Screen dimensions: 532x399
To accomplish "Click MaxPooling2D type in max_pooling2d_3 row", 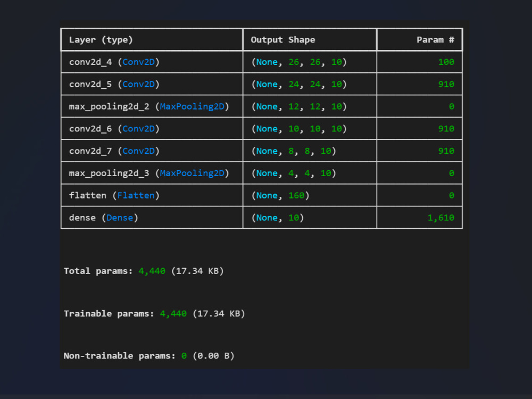I will (x=192, y=173).
